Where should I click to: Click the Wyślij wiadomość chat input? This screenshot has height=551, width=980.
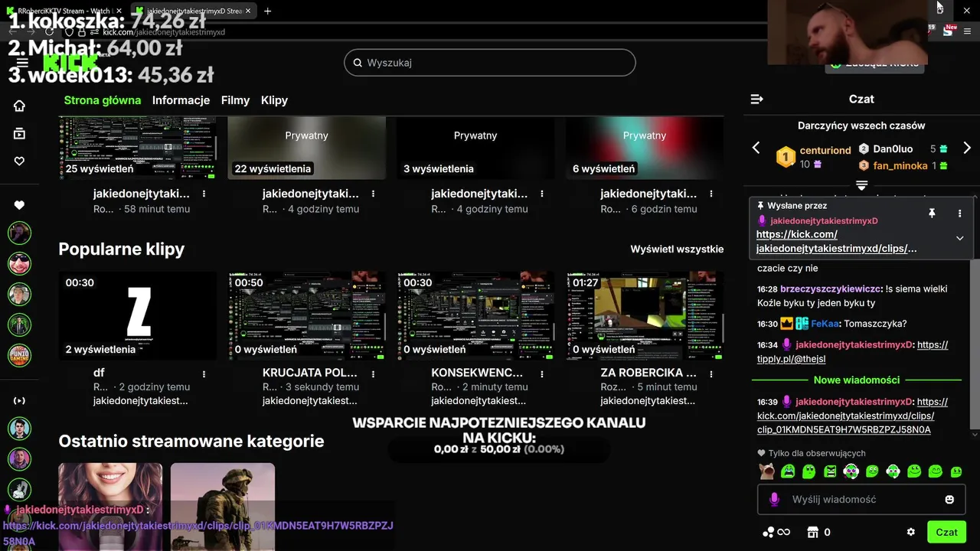[x=861, y=499]
